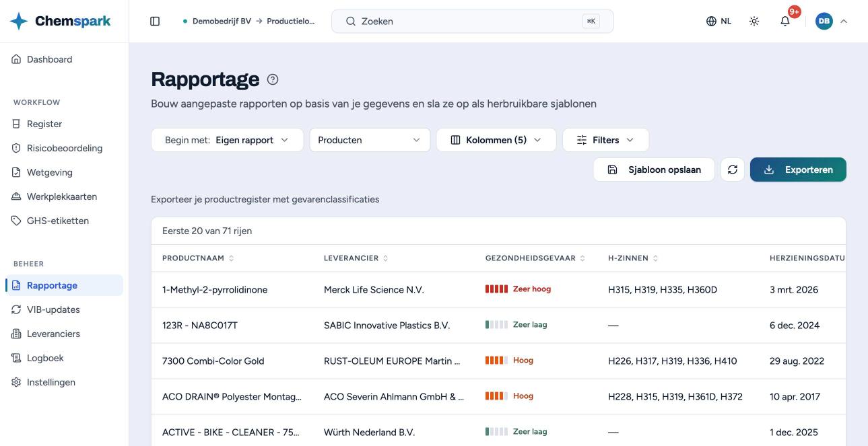Click the 9+ notification badge
868x446 pixels.
(x=795, y=11)
